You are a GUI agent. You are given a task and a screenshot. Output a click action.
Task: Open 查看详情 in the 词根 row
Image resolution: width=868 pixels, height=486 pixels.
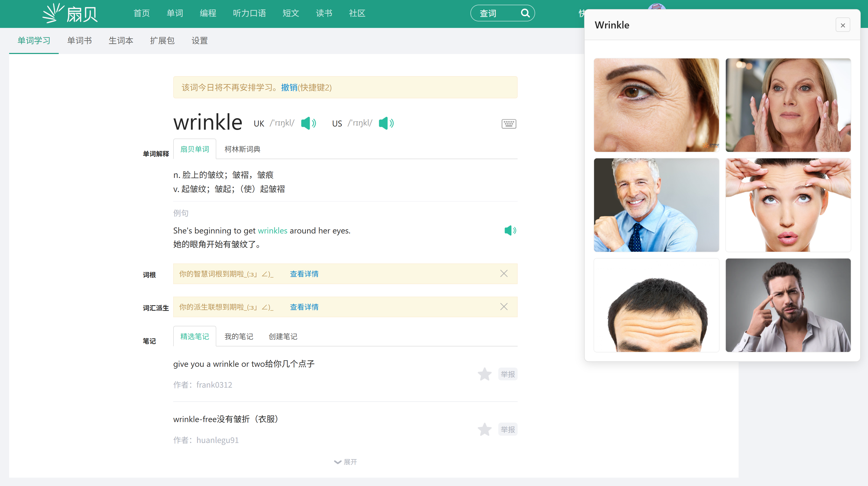point(304,274)
